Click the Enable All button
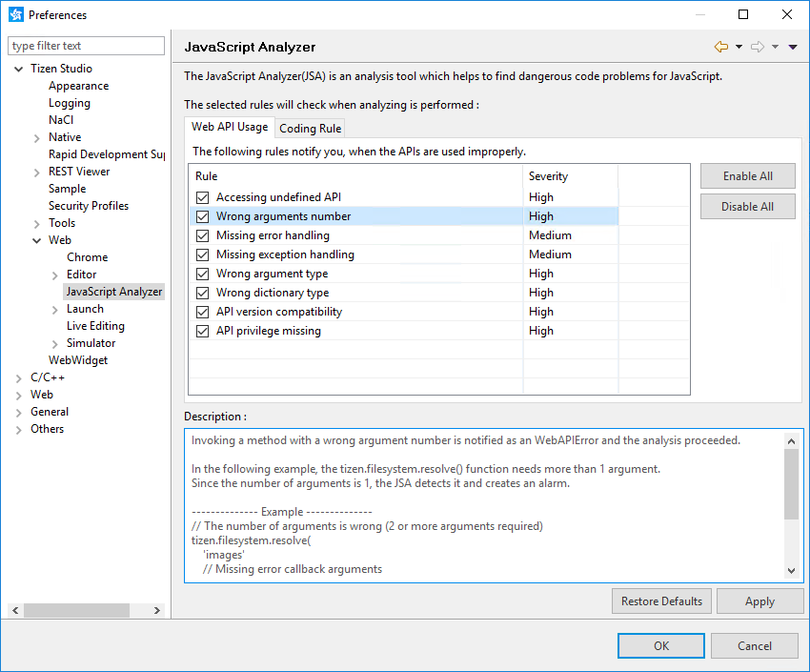The width and height of the screenshot is (810, 672). tap(747, 176)
